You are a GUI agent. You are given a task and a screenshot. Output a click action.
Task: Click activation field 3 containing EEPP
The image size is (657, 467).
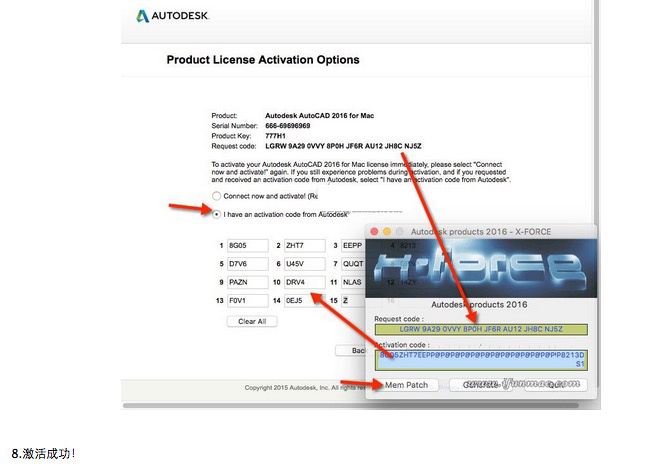pos(354,245)
